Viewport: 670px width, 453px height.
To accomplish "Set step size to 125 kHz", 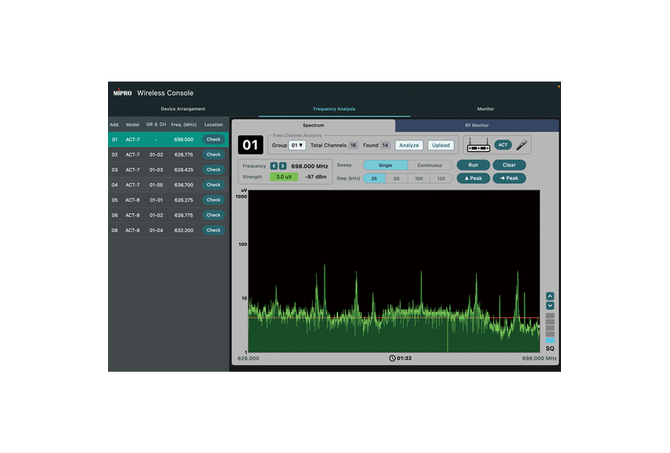I will [440, 178].
